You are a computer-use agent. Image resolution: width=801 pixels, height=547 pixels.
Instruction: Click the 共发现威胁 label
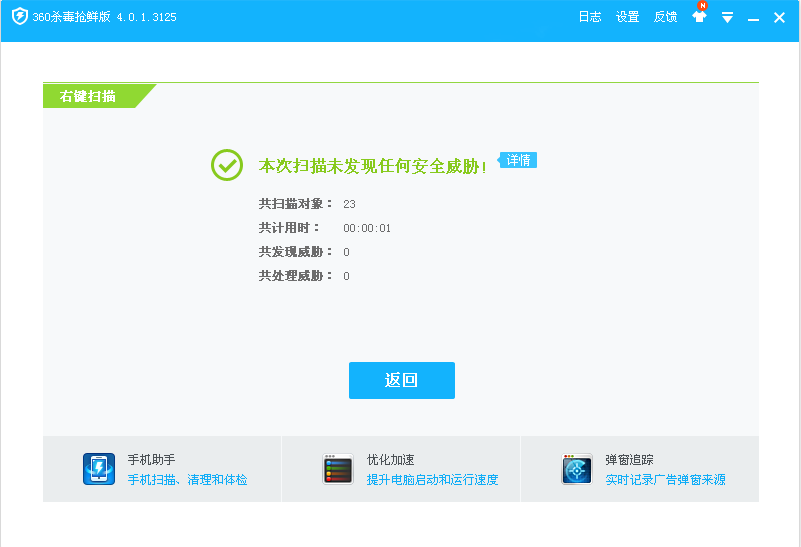[295, 252]
